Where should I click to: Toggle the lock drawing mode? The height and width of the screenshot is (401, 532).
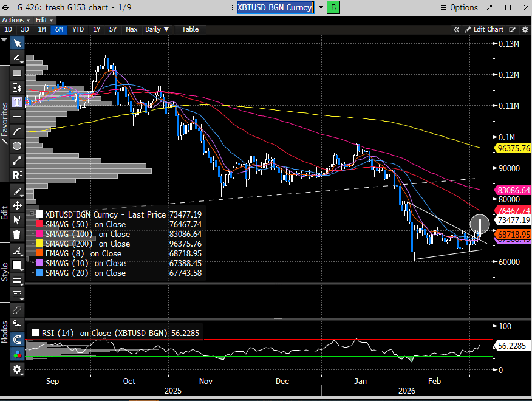pyautogui.click(x=18, y=325)
